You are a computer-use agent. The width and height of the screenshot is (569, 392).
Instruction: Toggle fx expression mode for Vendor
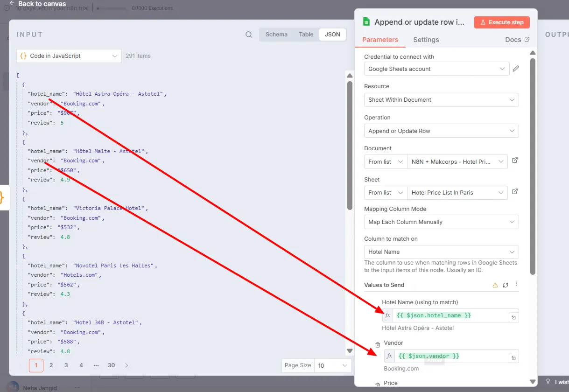(389, 356)
